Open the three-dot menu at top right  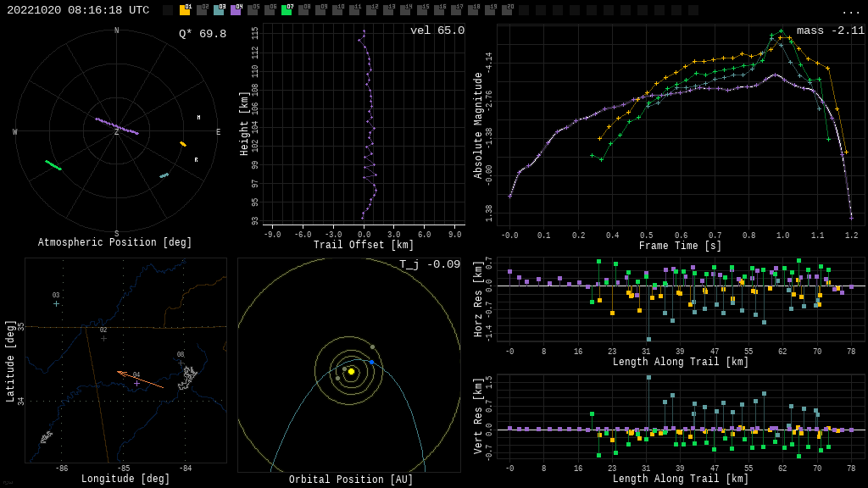[850, 11]
